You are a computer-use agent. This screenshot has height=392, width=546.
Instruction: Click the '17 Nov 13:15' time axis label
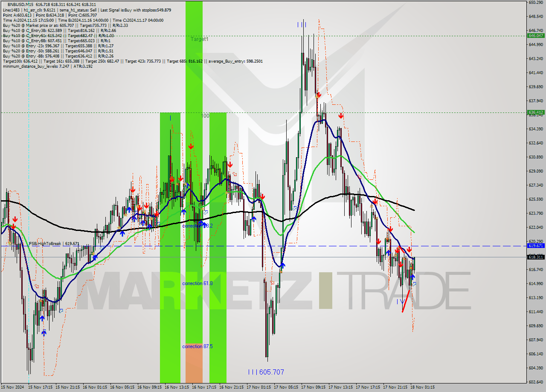pyautogui.click(x=341, y=387)
